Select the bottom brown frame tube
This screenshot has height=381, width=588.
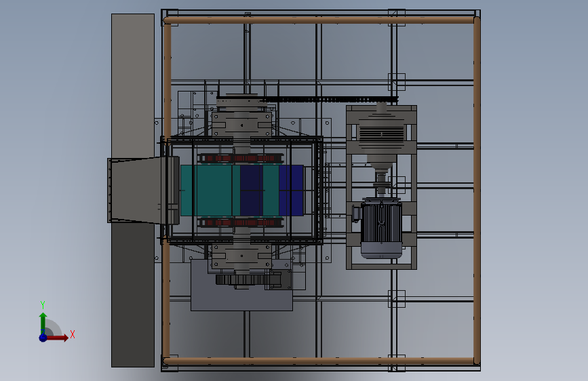pyautogui.click(x=319, y=361)
